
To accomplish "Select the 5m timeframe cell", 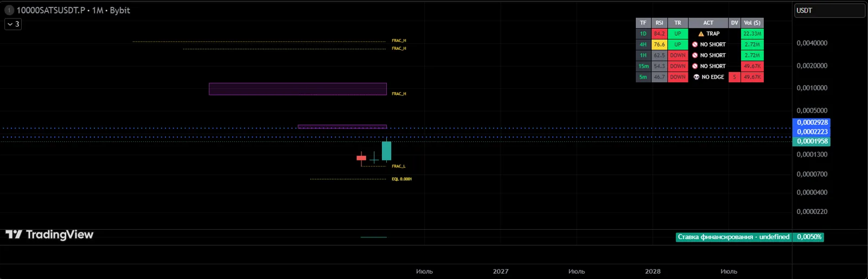I will coord(643,77).
